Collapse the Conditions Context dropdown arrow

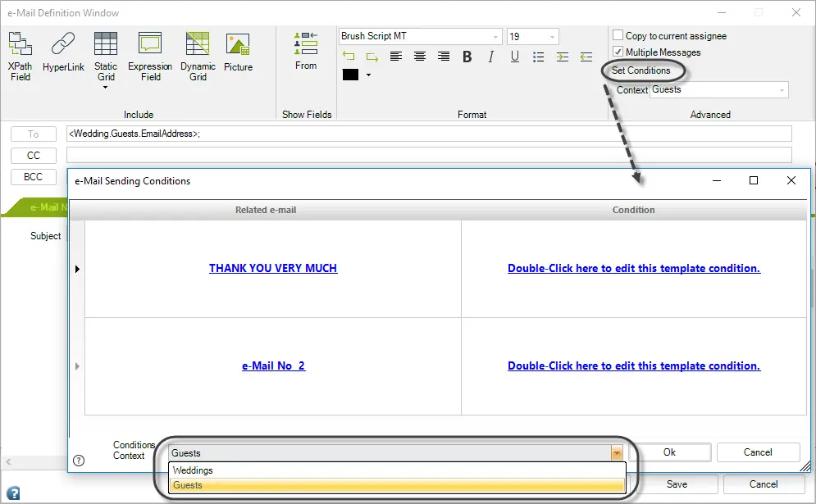tap(617, 453)
